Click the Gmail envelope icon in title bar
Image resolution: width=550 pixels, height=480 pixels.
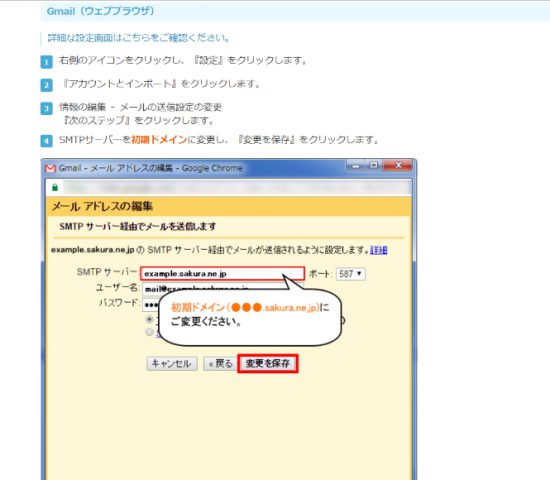(50, 168)
